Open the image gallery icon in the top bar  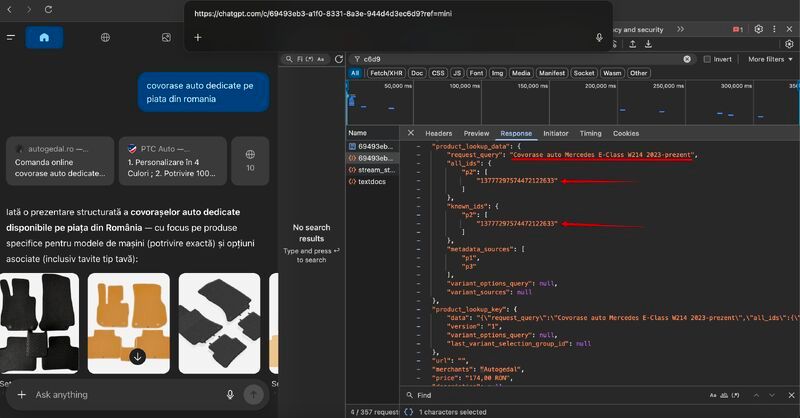(x=166, y=37)
